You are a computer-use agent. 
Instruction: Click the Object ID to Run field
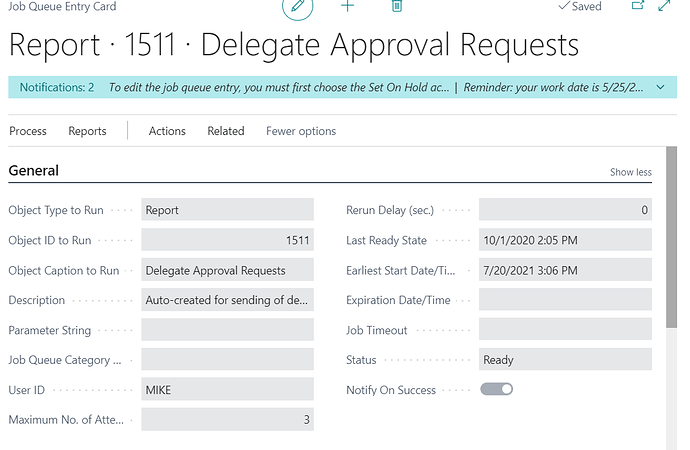pyautogui.click(x=227, y=240)
